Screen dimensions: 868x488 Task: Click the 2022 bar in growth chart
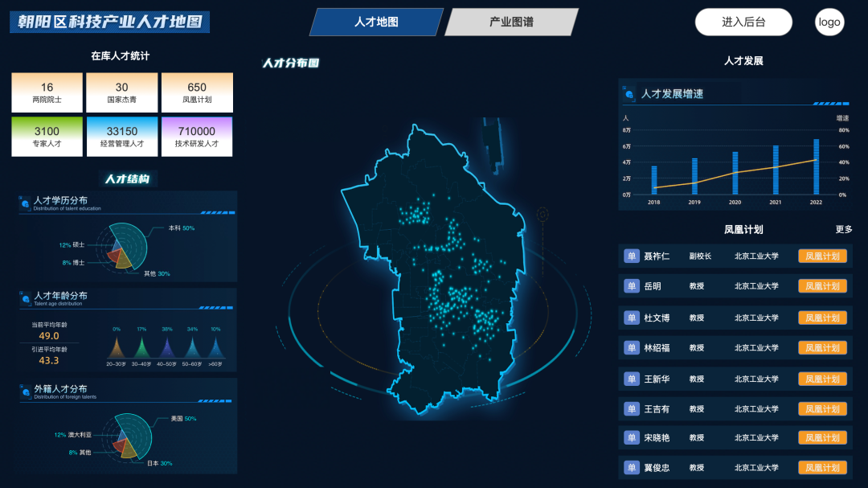tap(816, 167)
